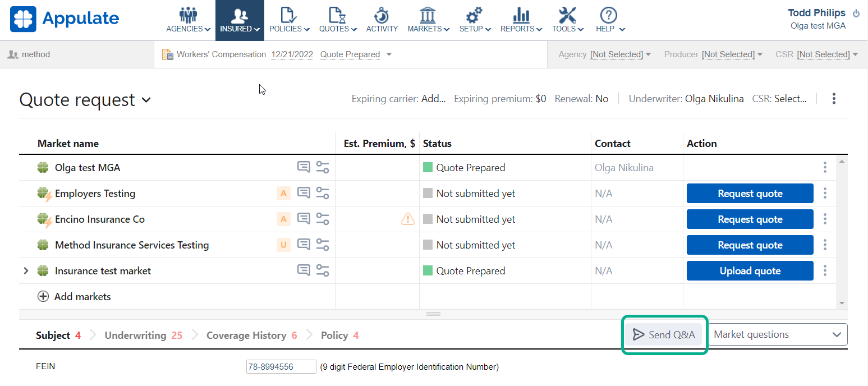
Task: Open quote request header kebab menu
Action: click(x=834, y=99)
